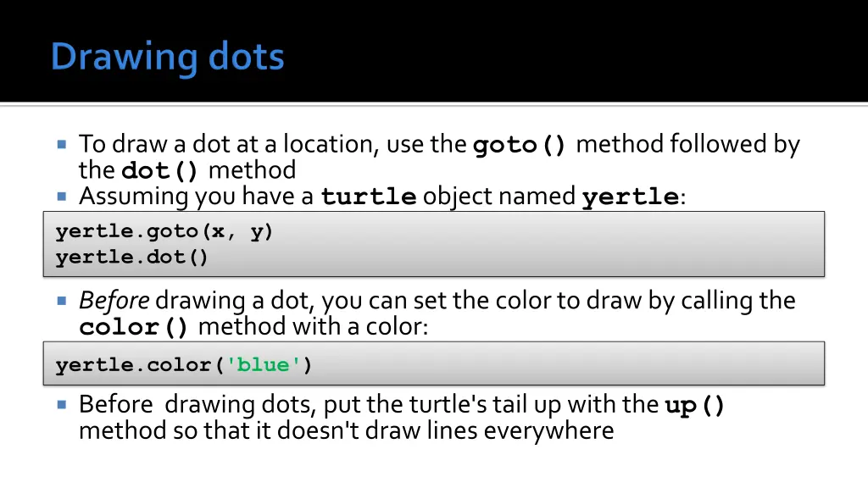Click the bold 'goto()' in first bullet
The height and width of the screenshot is (488, 868).
tap(519, 145)
